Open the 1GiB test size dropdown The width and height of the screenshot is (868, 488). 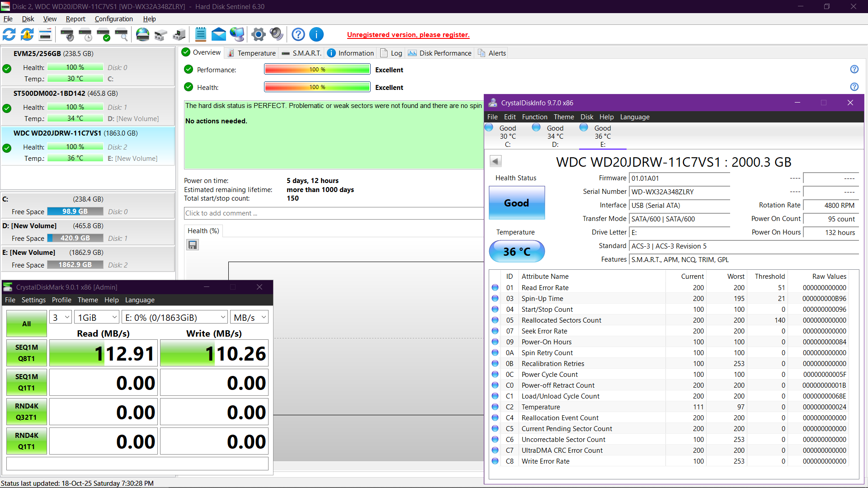point(97,317)
